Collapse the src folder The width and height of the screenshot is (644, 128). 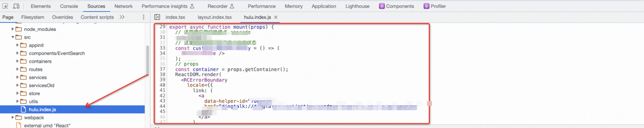pyautogui.click(x=13, y=37)
